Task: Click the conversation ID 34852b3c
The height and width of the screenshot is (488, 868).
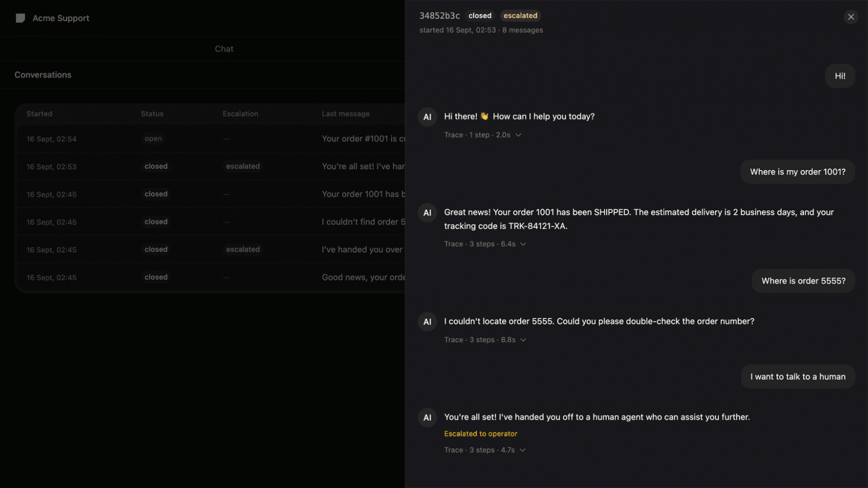Action: point(440,16)
